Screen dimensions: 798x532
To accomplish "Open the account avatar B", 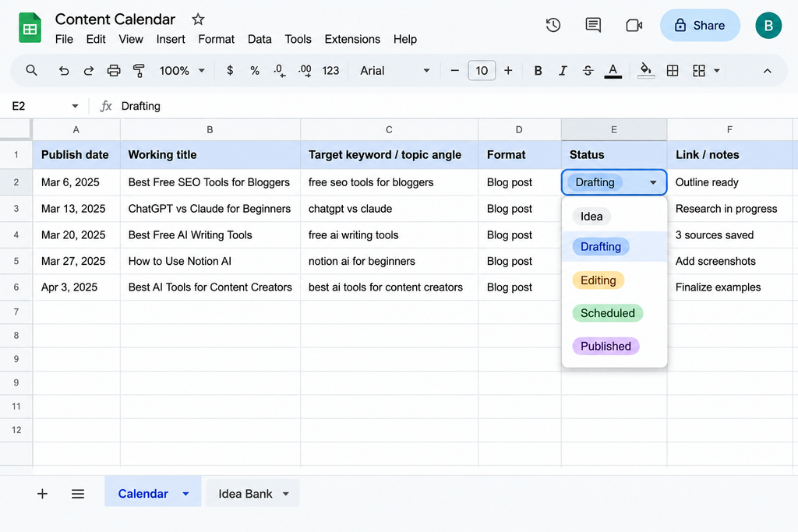I will (768, 26).
